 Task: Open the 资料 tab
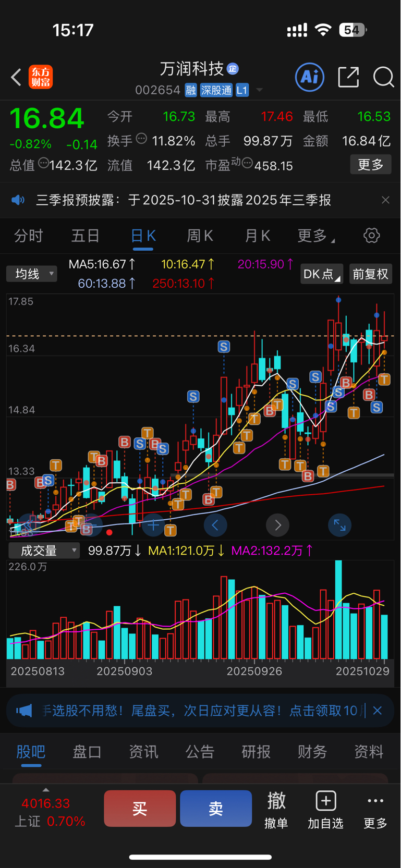tap(369, 751)
